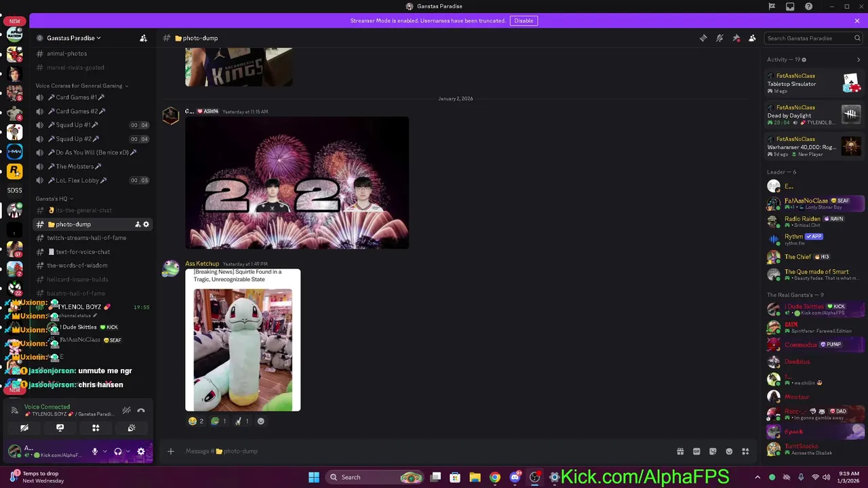Click the invite people icon beside server name

(143, 38)
